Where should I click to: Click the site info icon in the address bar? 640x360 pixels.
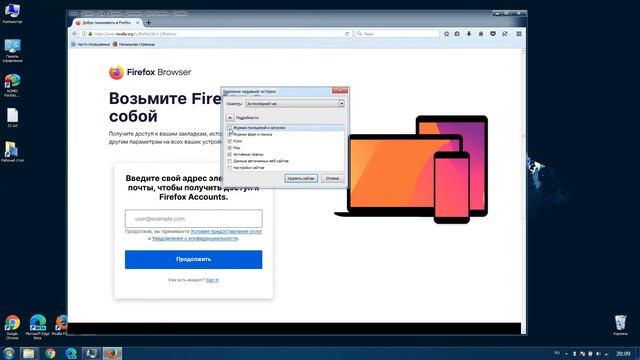(84, 34)
